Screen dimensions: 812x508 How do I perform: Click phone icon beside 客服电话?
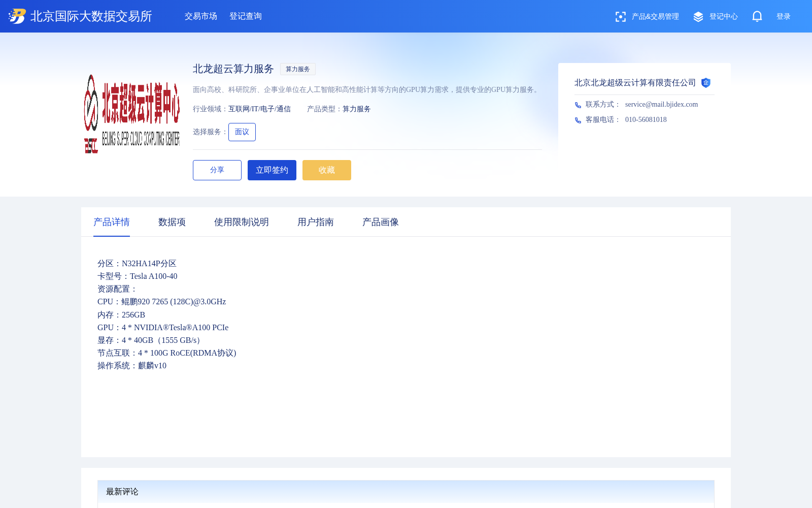(x=578, y=120)
